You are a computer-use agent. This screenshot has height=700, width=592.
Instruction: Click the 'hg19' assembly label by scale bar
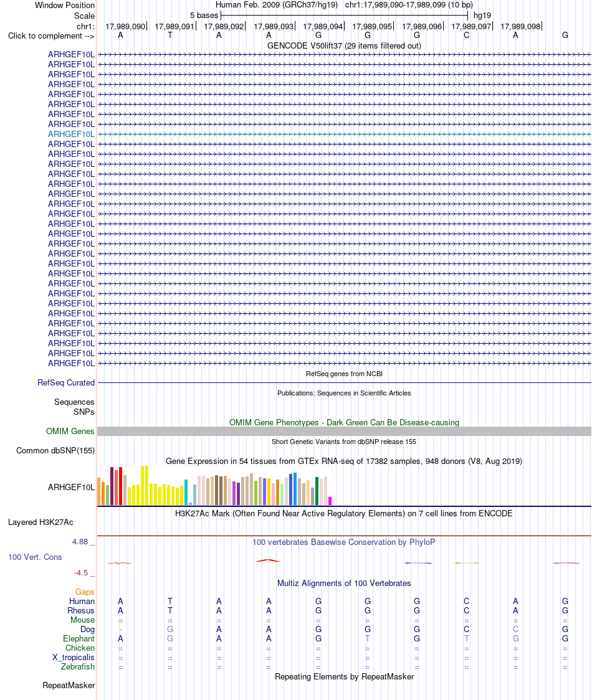tap(482, 16)
